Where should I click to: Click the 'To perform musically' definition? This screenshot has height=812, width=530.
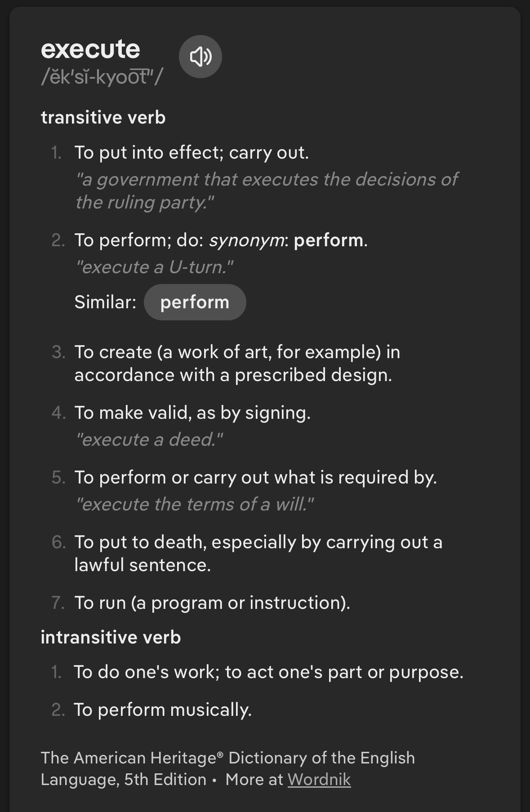[163, 710]
